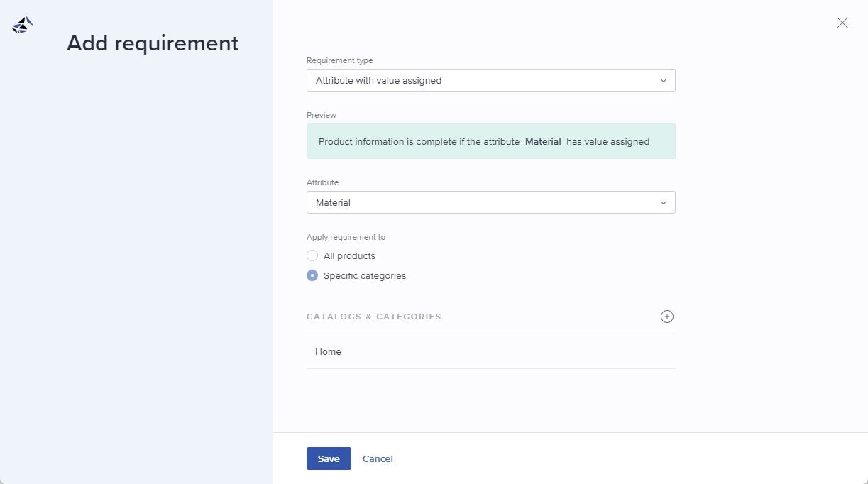Click the application logo icon

click(x=21, y=24)
